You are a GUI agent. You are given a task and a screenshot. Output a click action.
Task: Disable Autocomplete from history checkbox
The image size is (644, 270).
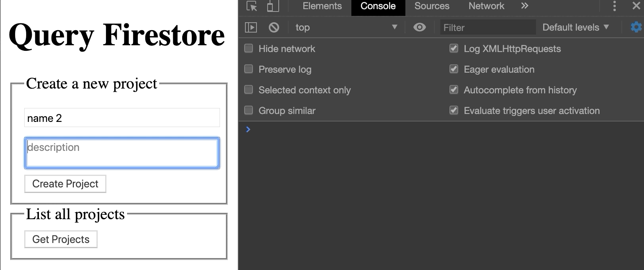(454, 90)
